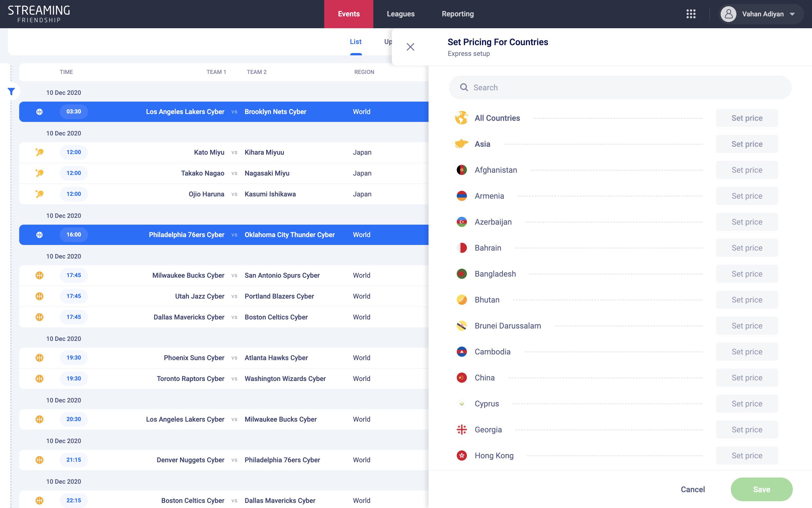Click the Streaming Friendship logo
Screen dimensions: 812x508
[39, 14]
